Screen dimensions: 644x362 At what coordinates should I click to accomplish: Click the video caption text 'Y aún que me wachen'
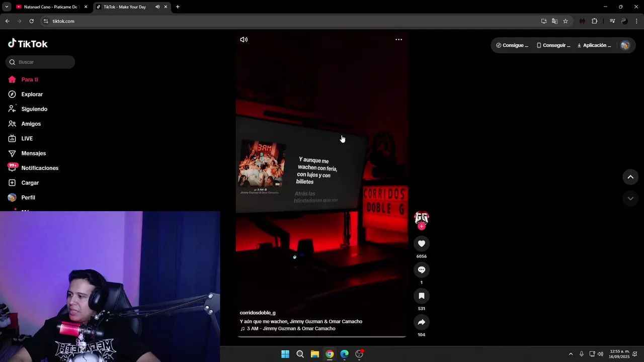[301, 322]
